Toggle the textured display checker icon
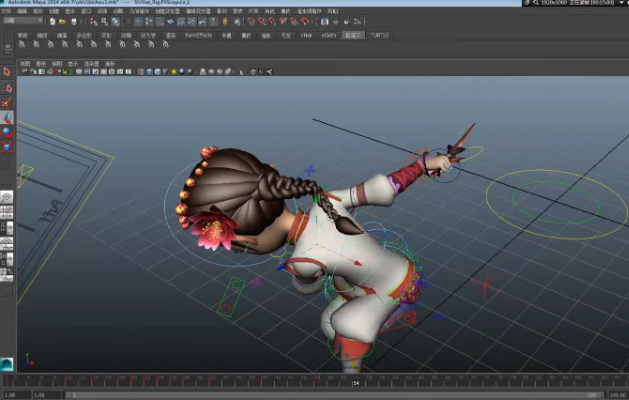Screen dimensions: 629x400 166,72
